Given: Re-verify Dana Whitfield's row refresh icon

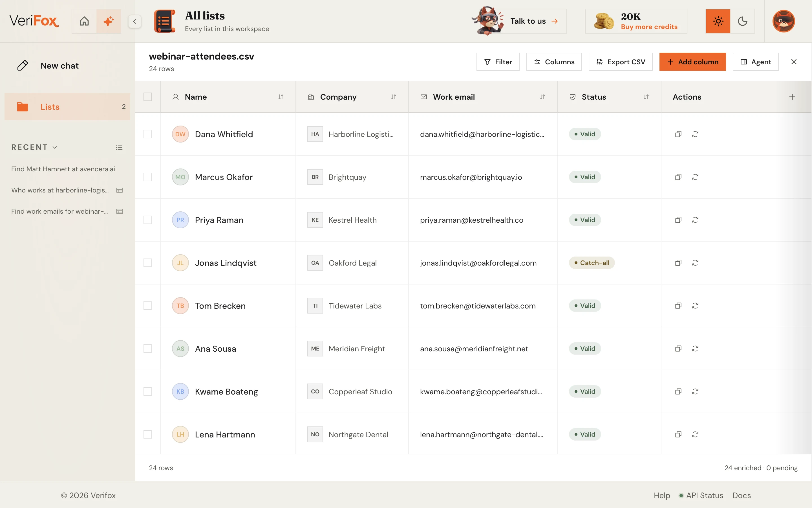Looking at the screenshot, I should pos(695,134).
